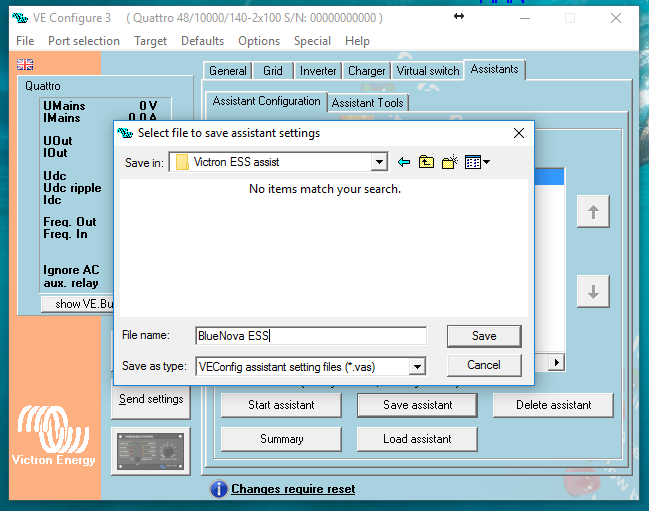Click the VE Configure app icon in title bar
The width and height of the screenshot is (649, 511).
click(x=20, y=18)
